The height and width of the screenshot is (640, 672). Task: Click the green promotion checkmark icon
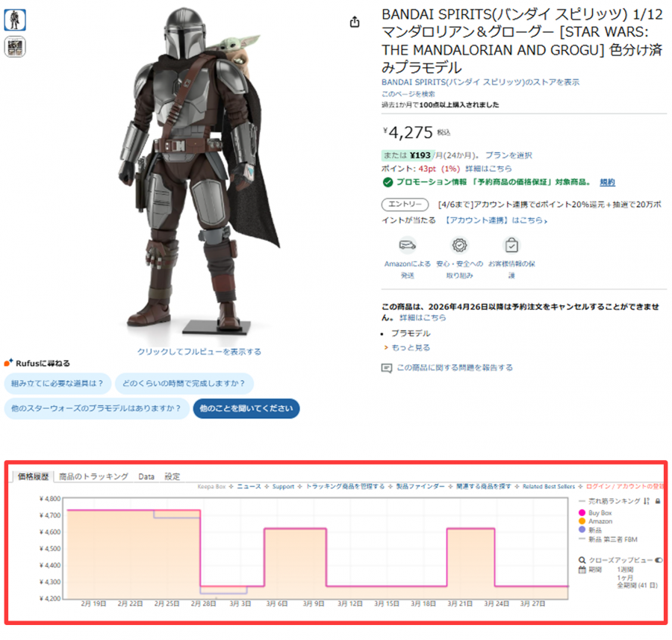(x=387, y=182)
